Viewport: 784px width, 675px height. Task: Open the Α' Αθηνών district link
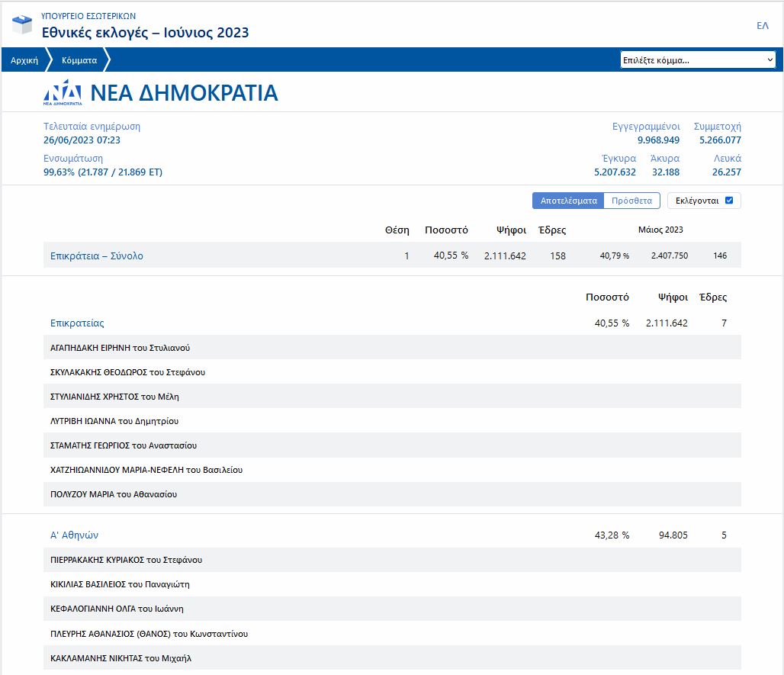(74, 535)
